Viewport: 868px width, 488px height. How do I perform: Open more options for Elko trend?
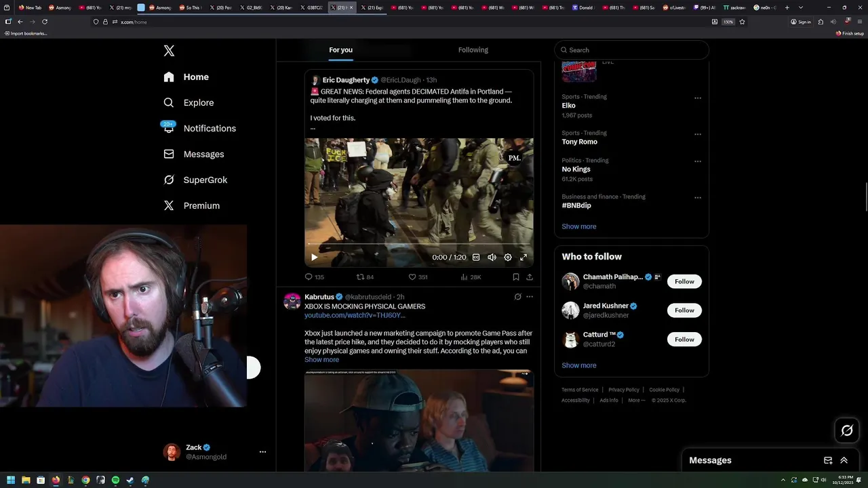click(697, 98)
